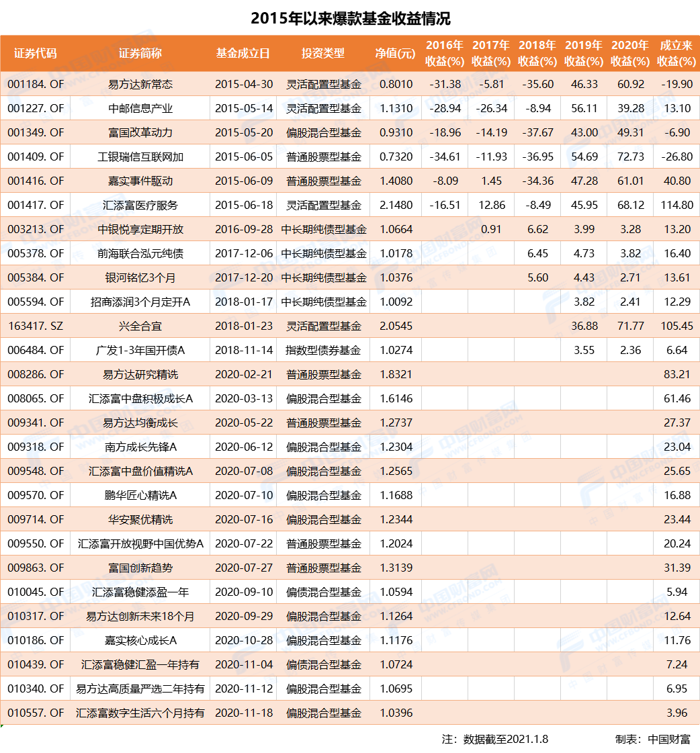This screenshot has height=753, width=700.
Task: Select date cell 2020-11-18
Action: click(244, 713)
